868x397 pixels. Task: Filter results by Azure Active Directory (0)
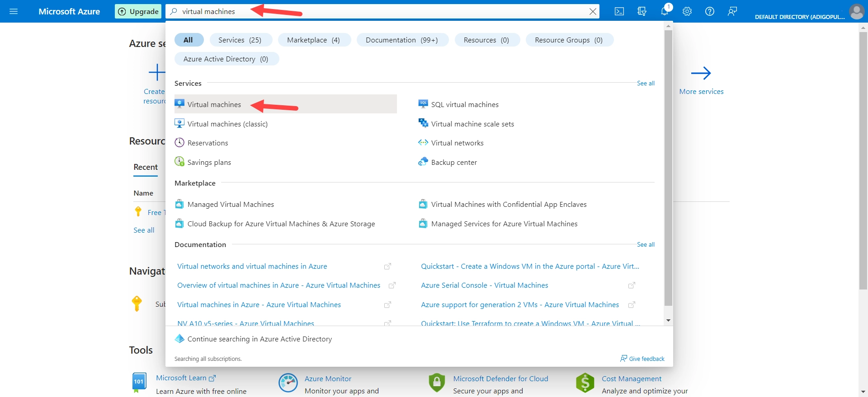(x=226, y=59)
